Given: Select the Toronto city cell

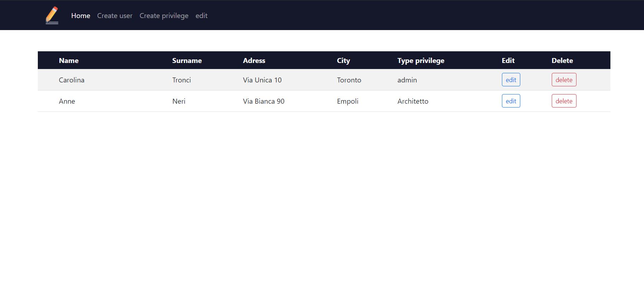Looking at the screenshot, I should point(349,80).
